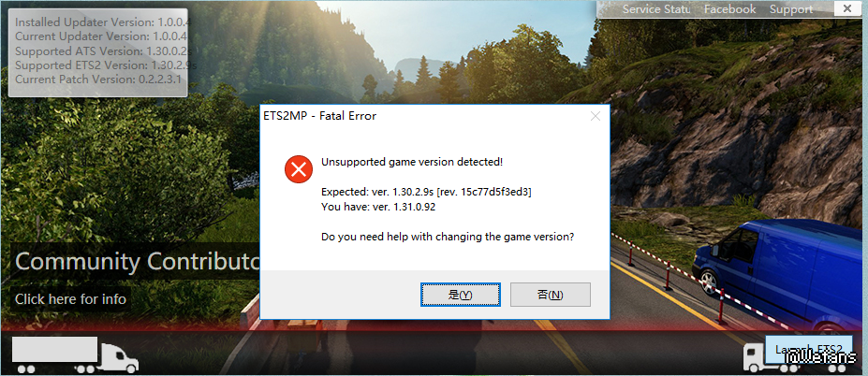Image resolution: width=868 pixels, height=376 pixels.
Task: Decline help with the 否(N) button
Action: point(551,295)
